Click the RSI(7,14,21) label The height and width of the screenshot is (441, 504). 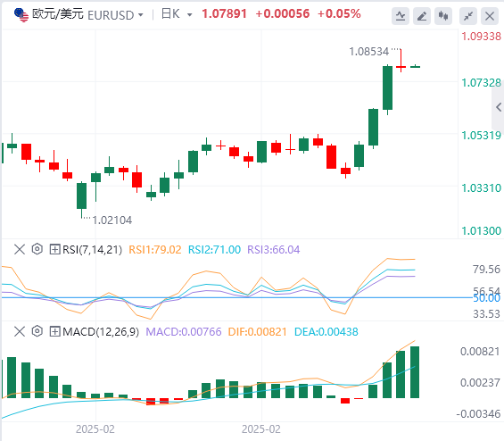(x=92, y=250)
